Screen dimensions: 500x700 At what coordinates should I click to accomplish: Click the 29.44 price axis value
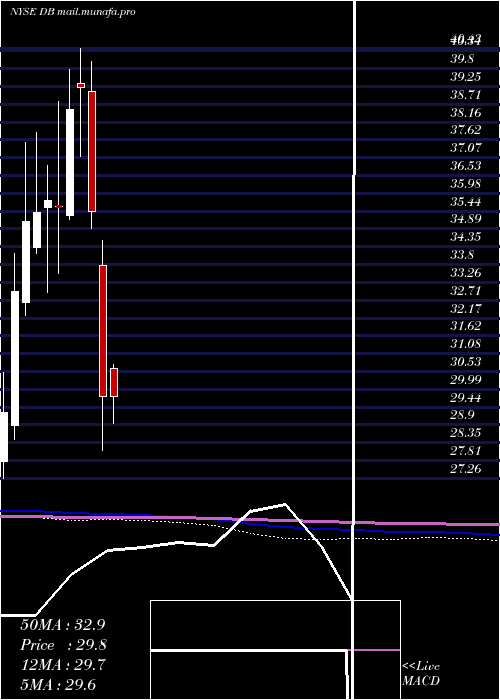tap(466, 397)
